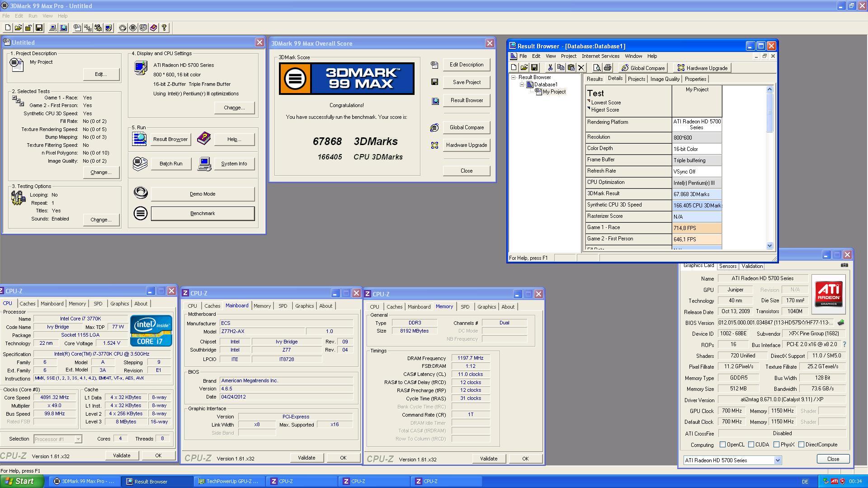Toggle the OpenCL checkbox in GPU-Z

(x=722, y=445)
